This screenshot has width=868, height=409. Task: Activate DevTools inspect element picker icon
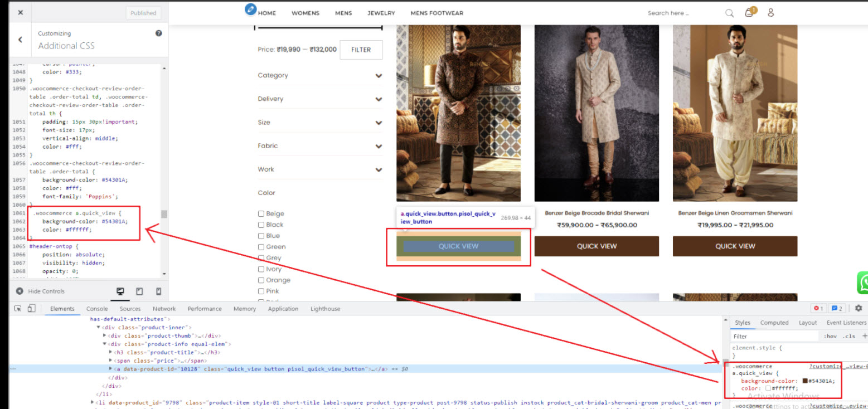click(18, 308)
